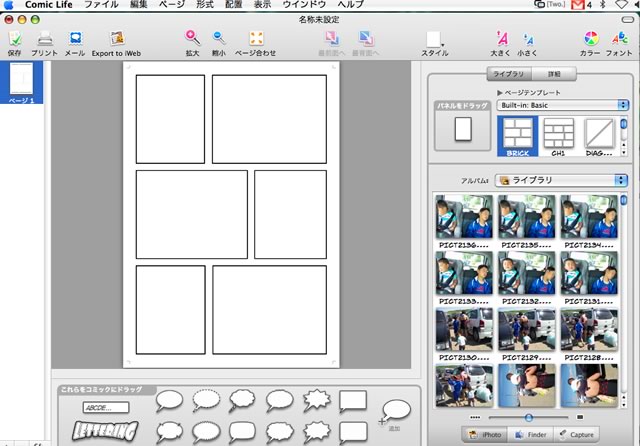Open the Built-in: Basic template dropdown
Image resolution: width=640 pixels, height=446 pixels.
(564, 104)
